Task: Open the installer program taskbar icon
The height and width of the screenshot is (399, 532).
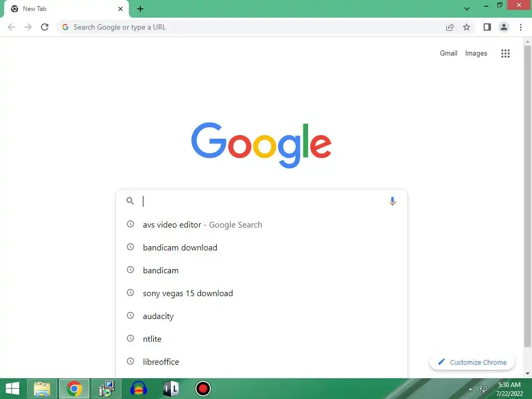Action: pos(107,389)
